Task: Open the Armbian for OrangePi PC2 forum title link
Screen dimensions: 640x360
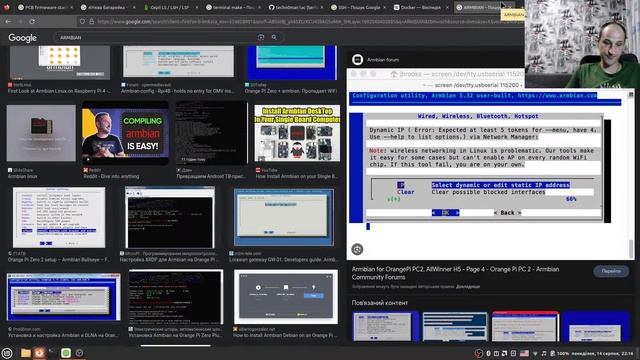Action: point(455,273)
